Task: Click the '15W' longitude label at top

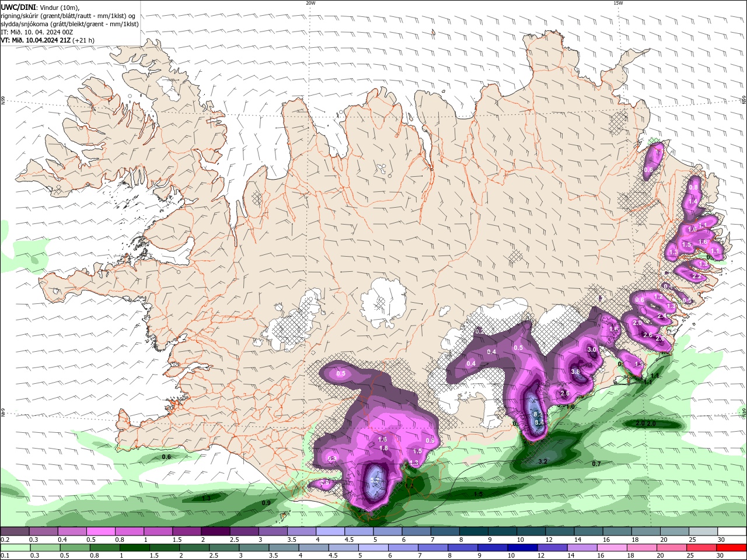Action: click(617, 3)
